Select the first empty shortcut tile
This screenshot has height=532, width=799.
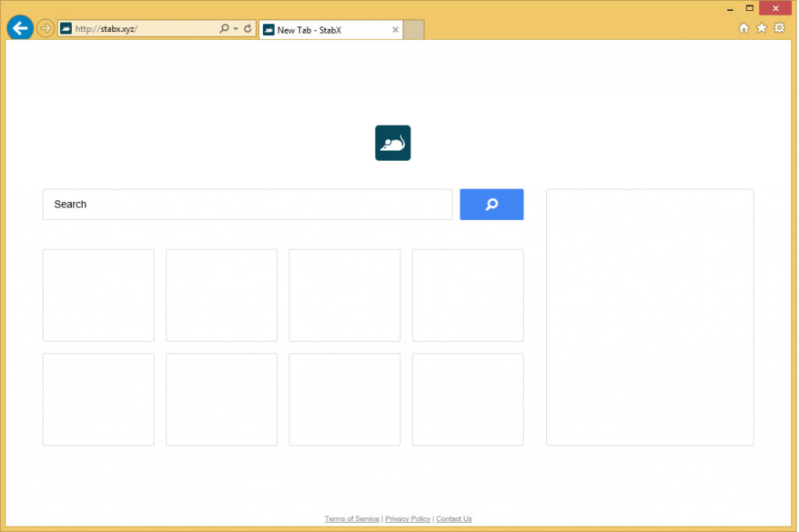coord(98,295)
